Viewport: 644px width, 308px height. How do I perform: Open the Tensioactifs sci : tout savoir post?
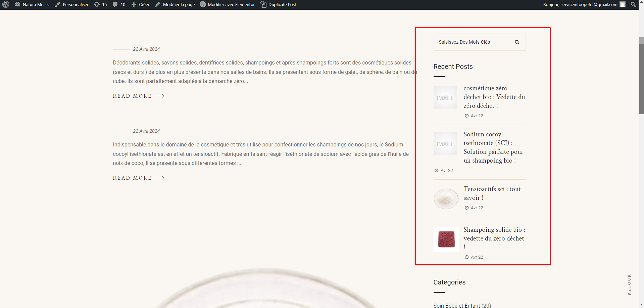point(492,193)
